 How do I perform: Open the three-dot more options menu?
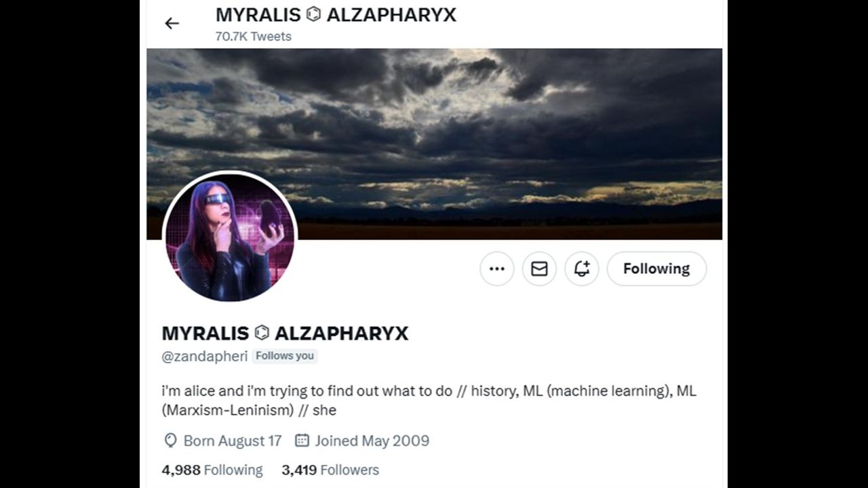coord(497,269)
